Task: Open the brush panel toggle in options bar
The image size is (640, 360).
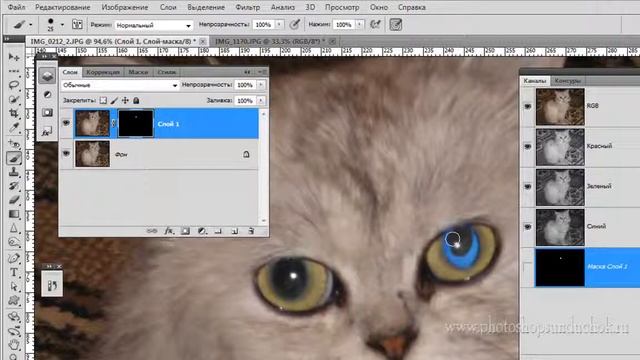Action: click(x=77, y=24)
